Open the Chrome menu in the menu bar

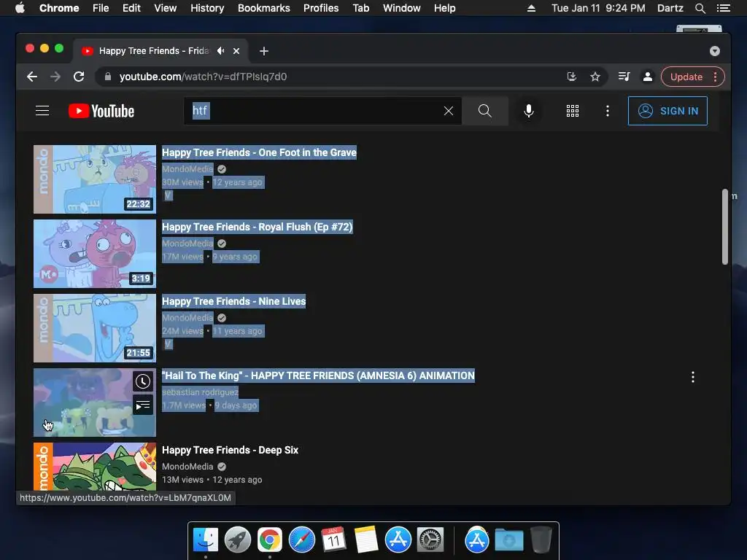click(59, 8)
